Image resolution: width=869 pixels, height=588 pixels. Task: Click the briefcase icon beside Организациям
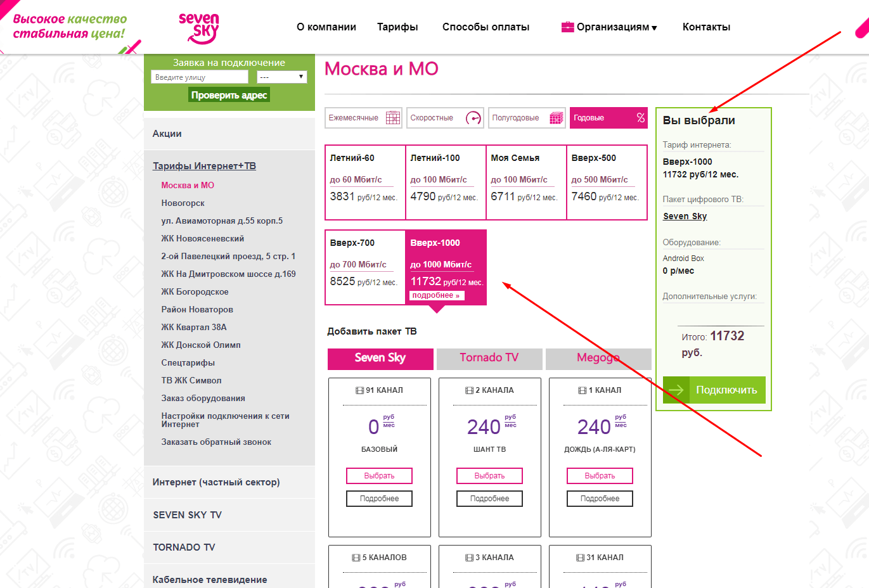(567, 27)
